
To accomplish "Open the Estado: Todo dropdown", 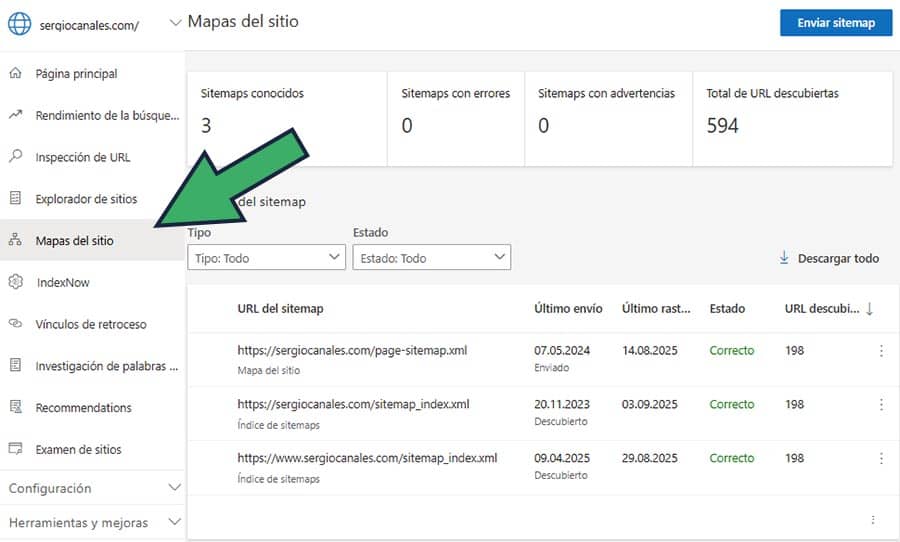I will [x=432, y=257].
